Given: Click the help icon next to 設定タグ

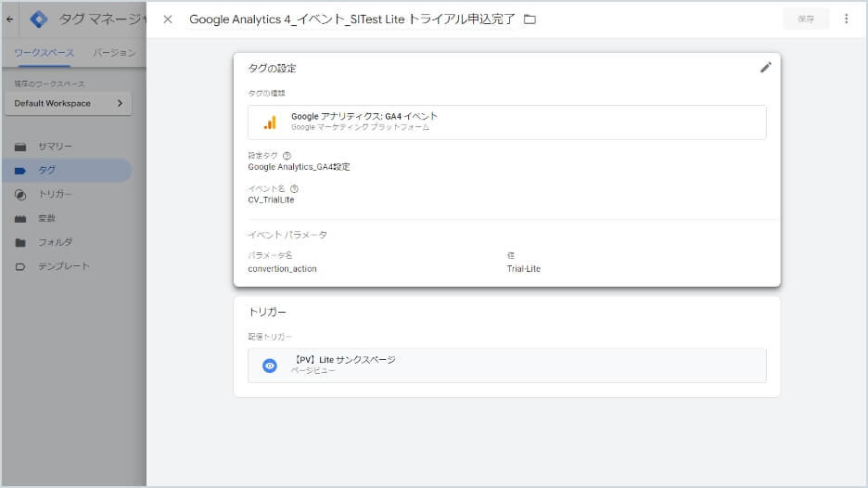Looking at the screenshot, I should pos(287,156).
